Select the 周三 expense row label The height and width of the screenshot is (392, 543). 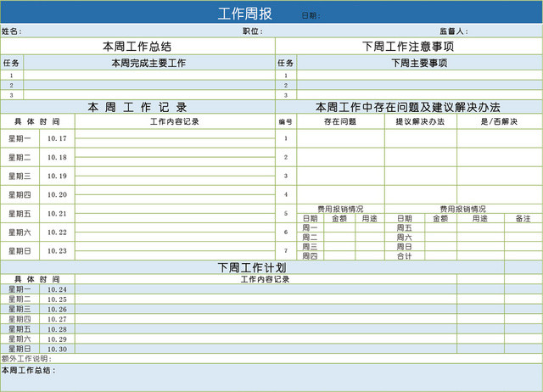pos(310,247)
